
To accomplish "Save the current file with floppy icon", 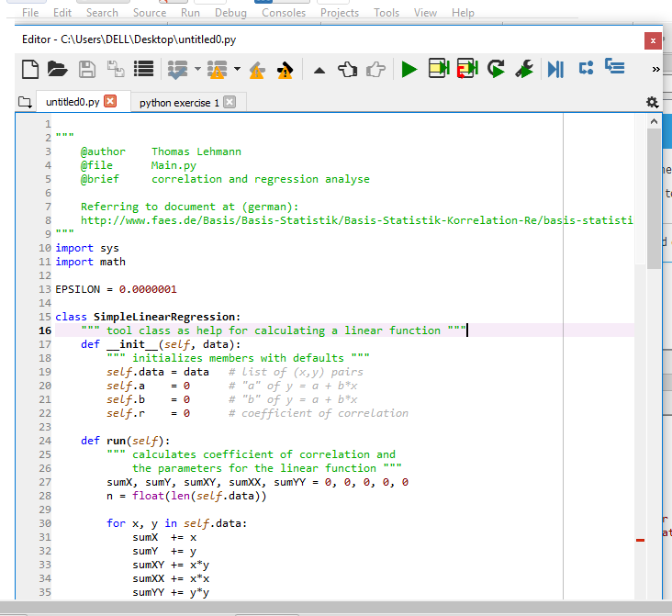I will coord(87,69).
